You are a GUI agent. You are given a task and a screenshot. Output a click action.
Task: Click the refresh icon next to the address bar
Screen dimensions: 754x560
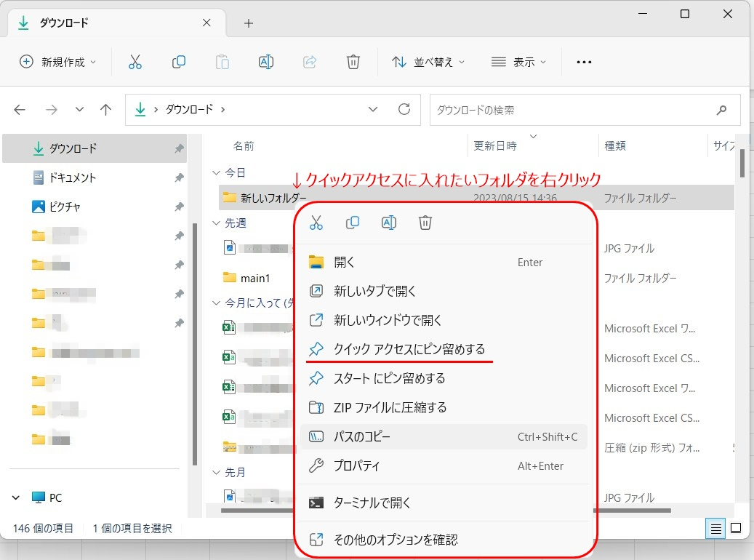coord(405,109)
